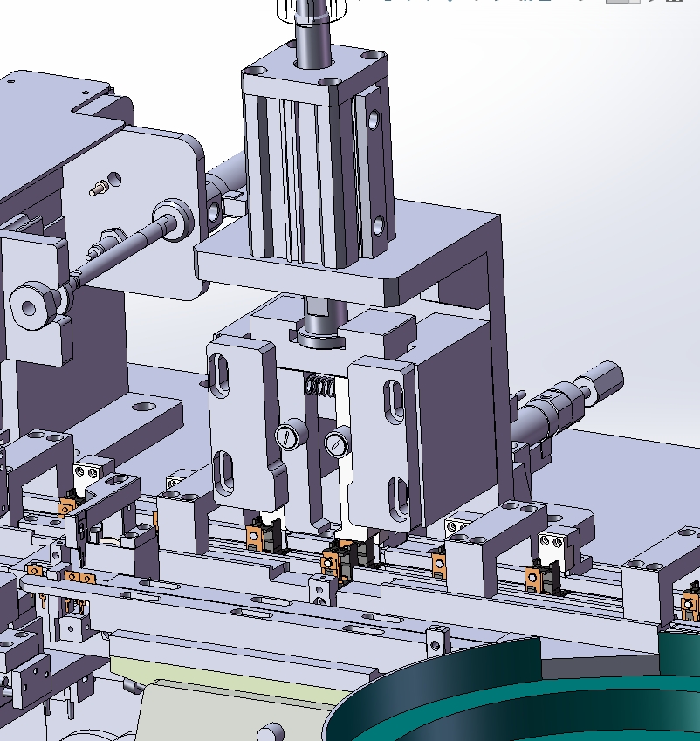Select the compression spring between the jaw blocks

(x=321, y=387)
